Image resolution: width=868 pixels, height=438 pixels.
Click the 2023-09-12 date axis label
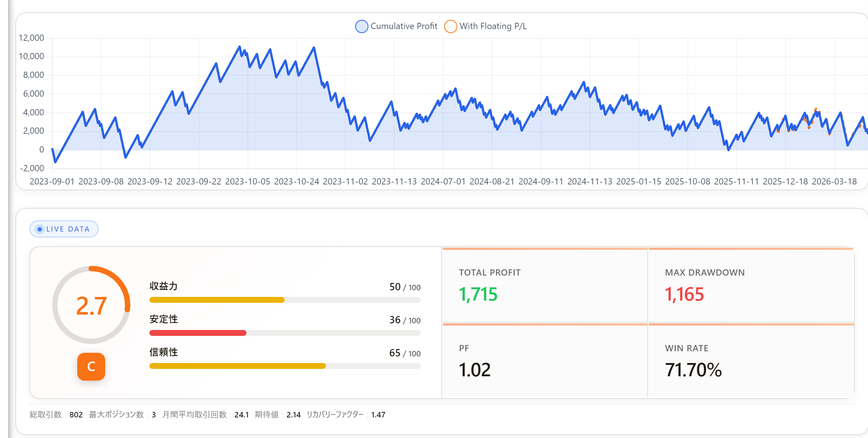click(x=150, y=182)
